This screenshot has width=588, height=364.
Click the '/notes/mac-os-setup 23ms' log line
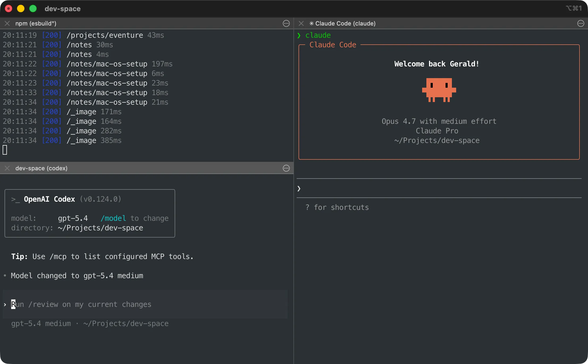[86, 83]
